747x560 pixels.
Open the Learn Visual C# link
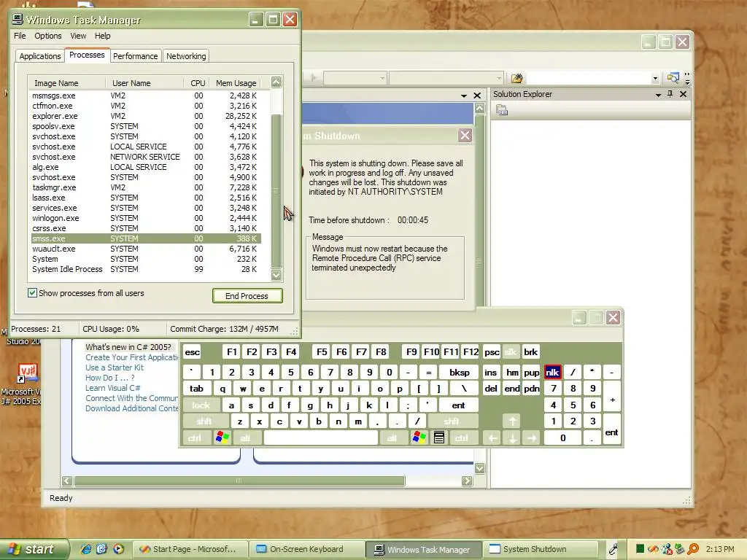113,388
